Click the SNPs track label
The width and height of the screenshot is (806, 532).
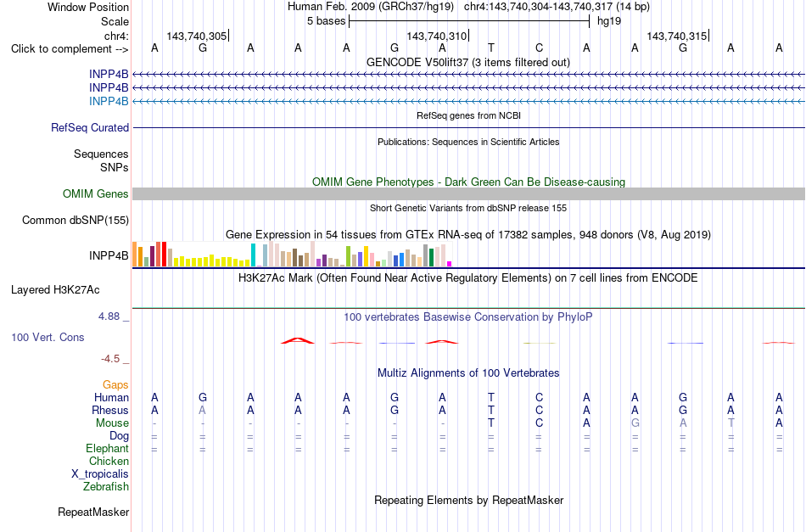115,167
